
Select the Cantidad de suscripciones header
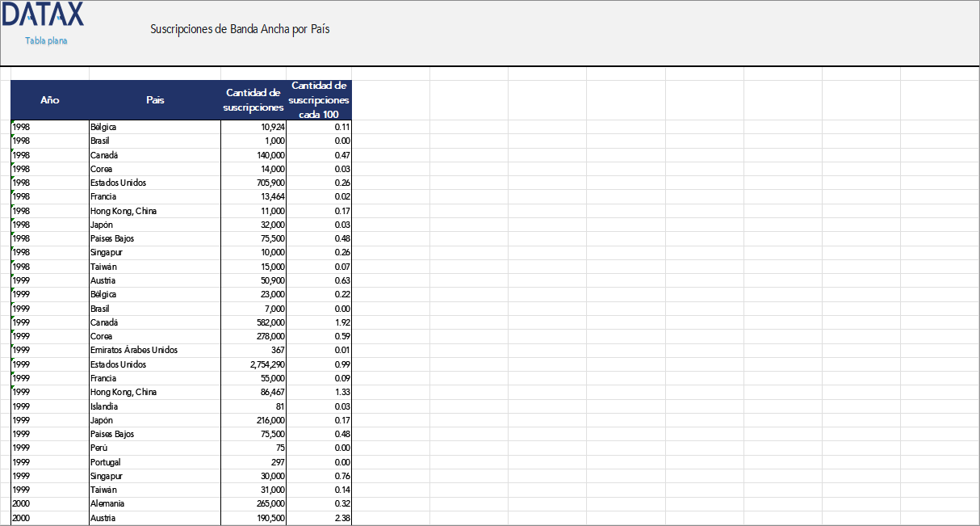tap(253, 100)
